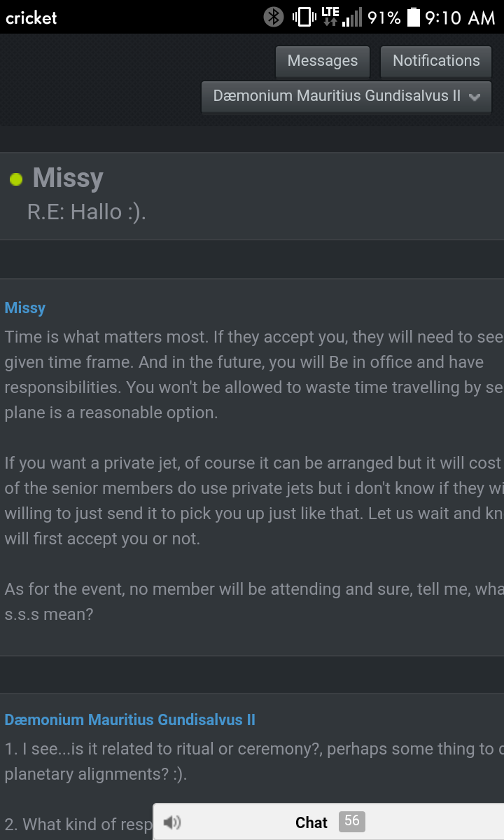Open the Missy conversation header name

68,178
